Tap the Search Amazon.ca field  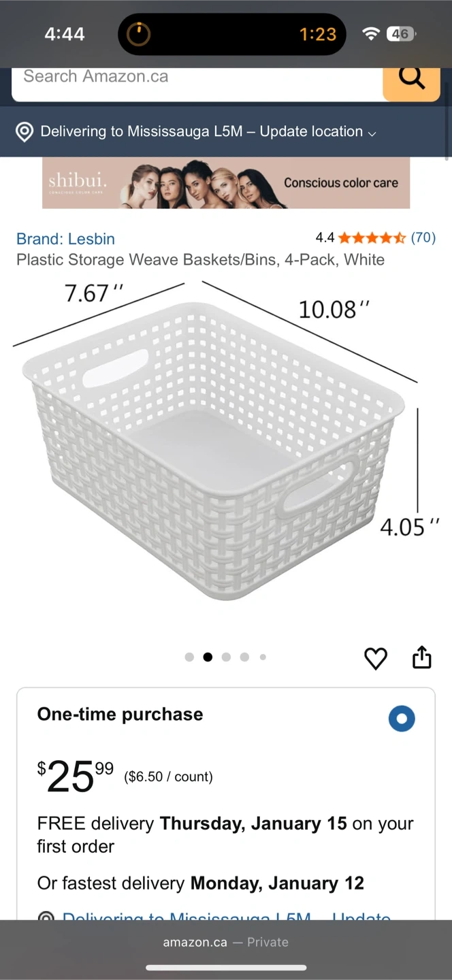pyautogui.click(x=197, y=78)
